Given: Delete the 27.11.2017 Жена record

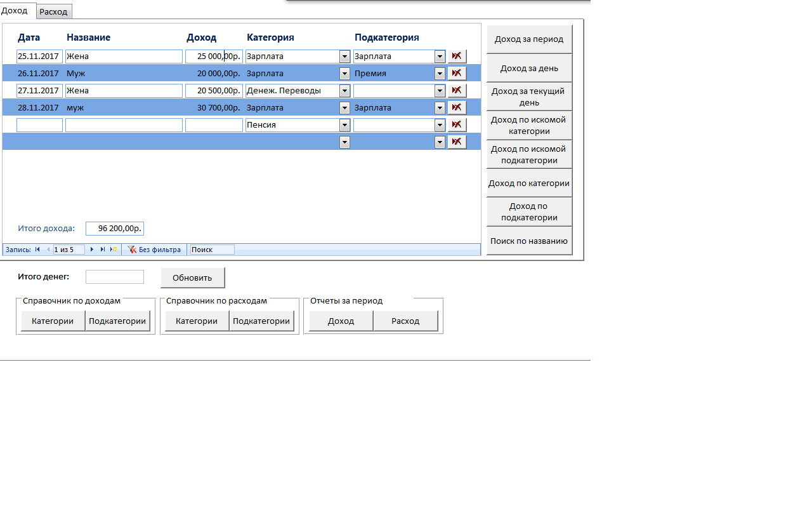Looking at the screenshot, I should (457, 90).
